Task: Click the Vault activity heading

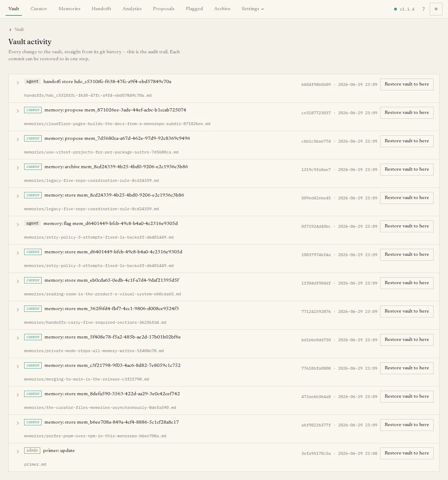Action: [x=30, y=42]
